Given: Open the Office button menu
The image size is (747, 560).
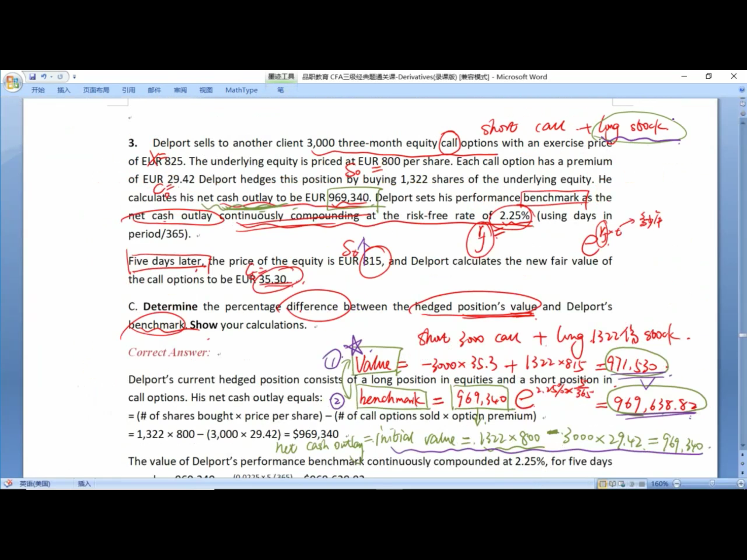Looking at the screenshot, I should (12, 82).
